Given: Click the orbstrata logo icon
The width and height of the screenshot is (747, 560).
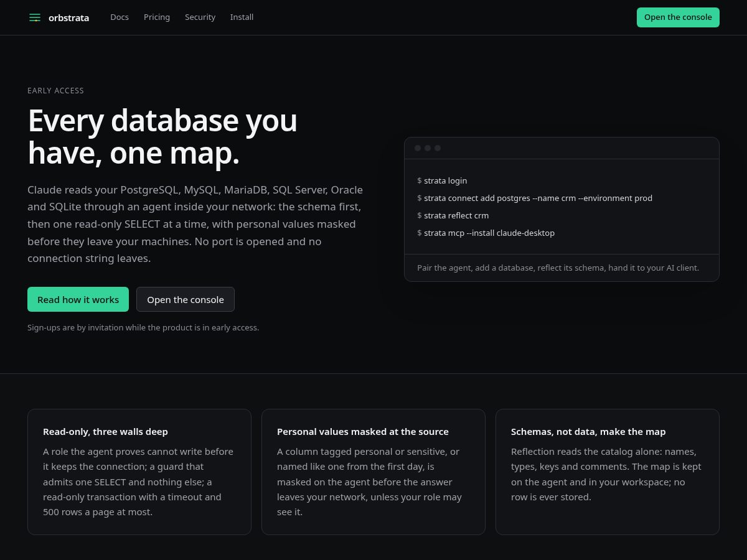Looking at the screenshot, I should [35, 17].
